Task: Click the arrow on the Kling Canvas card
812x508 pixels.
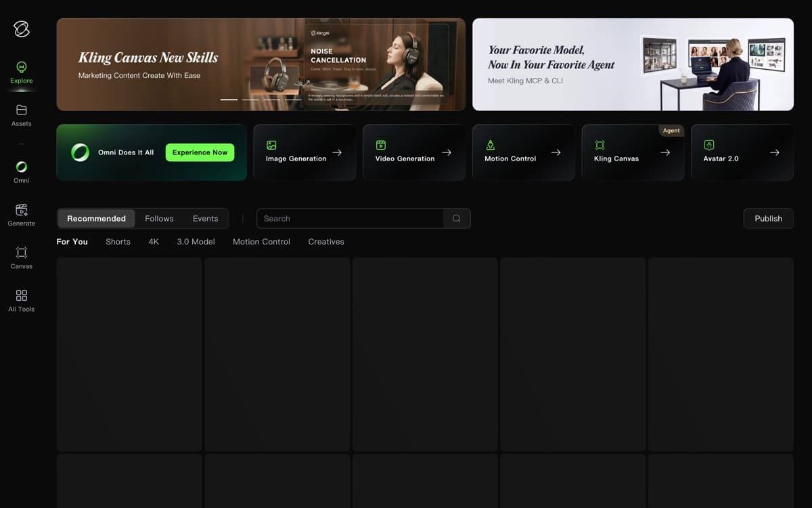Action: point(665,152)
